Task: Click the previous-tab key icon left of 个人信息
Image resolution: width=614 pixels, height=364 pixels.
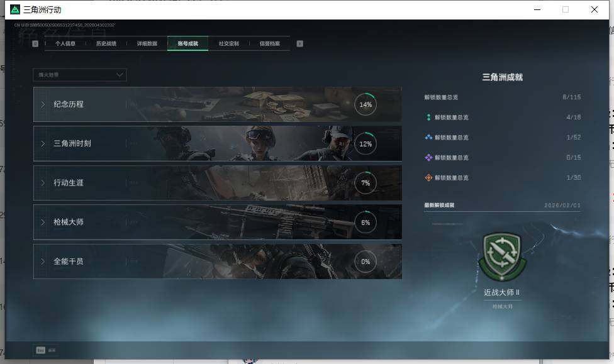Action: pos(35,43)
